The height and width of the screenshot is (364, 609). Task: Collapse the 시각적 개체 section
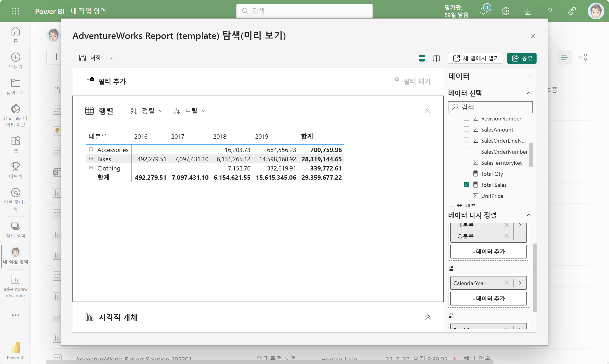click(x=427, y=317)
